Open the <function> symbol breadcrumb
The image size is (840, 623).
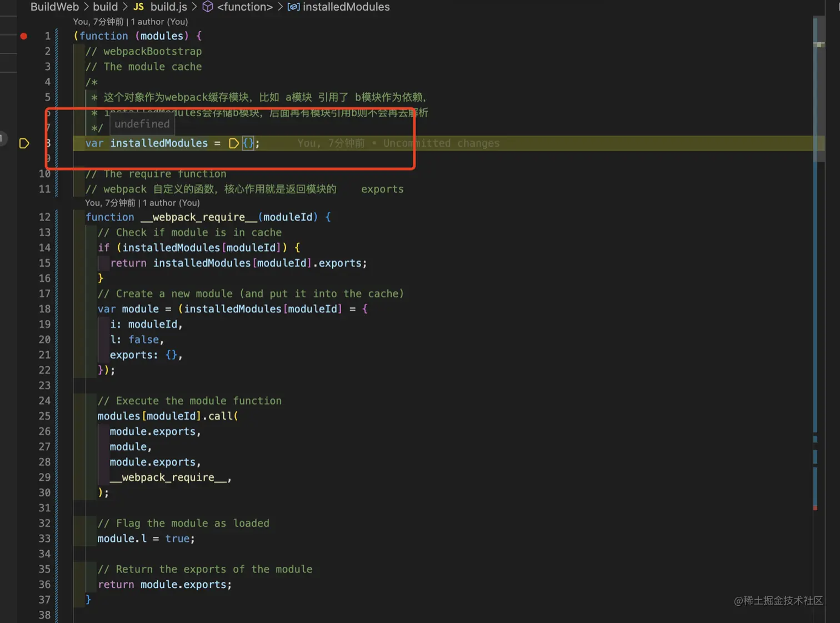pos(245,7)
